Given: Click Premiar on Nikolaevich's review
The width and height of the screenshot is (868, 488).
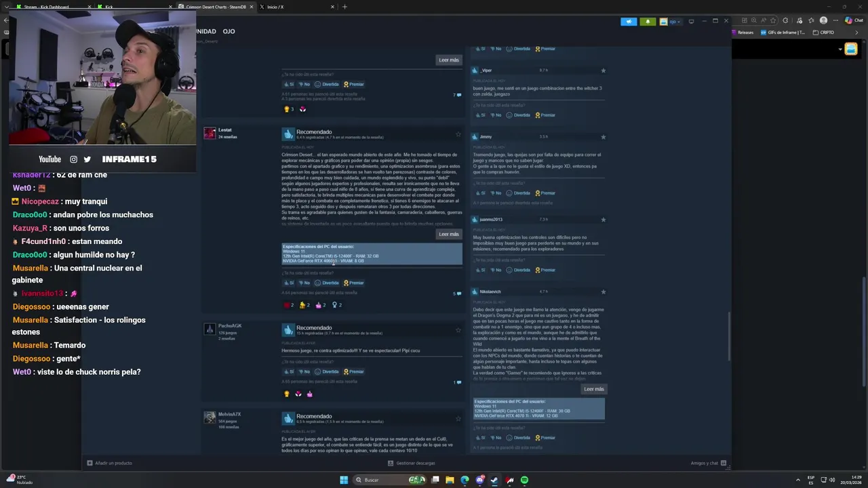Looking at the screenshot, I should (545, 438).
